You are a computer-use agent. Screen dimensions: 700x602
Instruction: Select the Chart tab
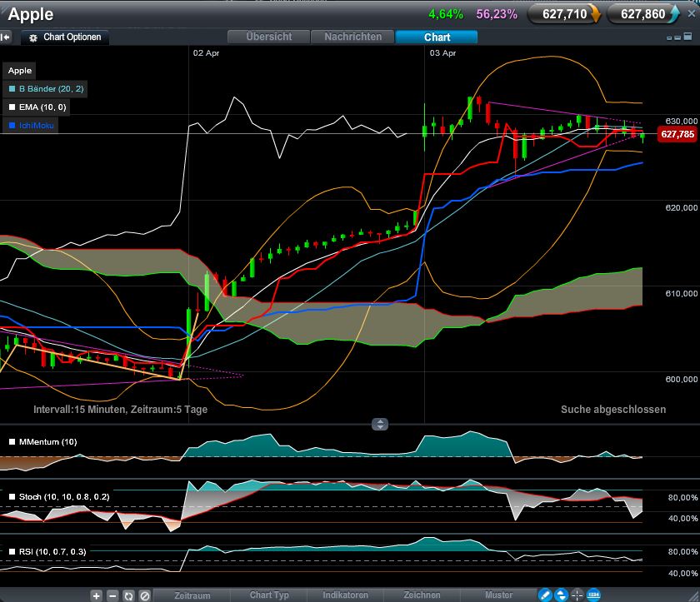click(437, 37)
